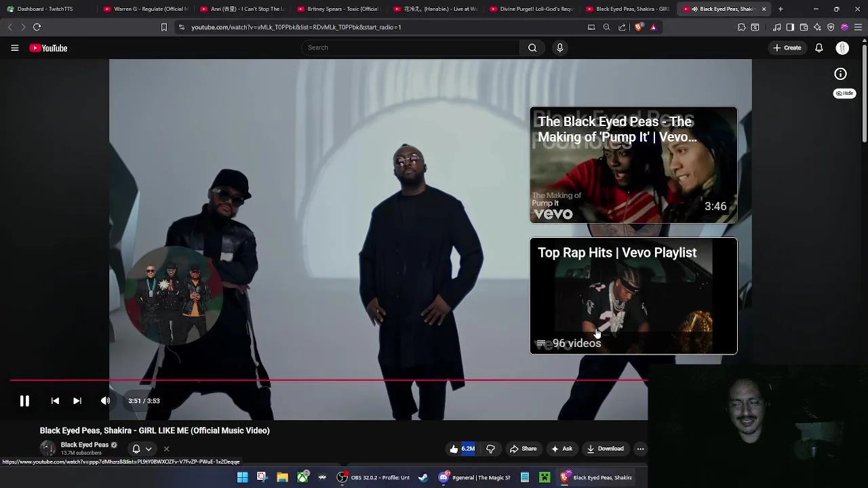Open Minecraft creeper icon on taskbar
868x488 pixels.
pos(545,477)
